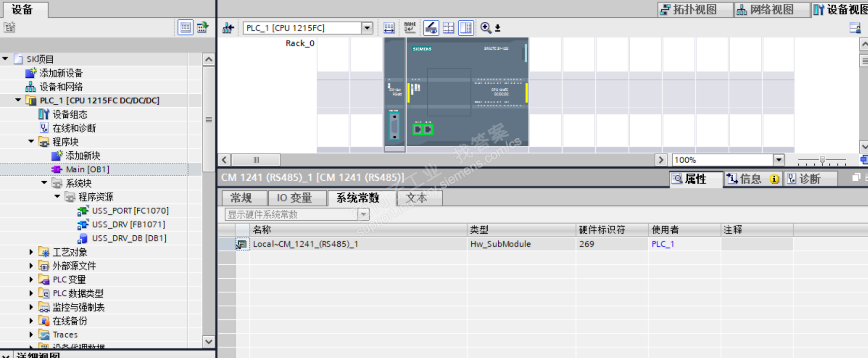868x358 pixels.
Task: Toggle the project tree list view button
Action: pos(185,28)
